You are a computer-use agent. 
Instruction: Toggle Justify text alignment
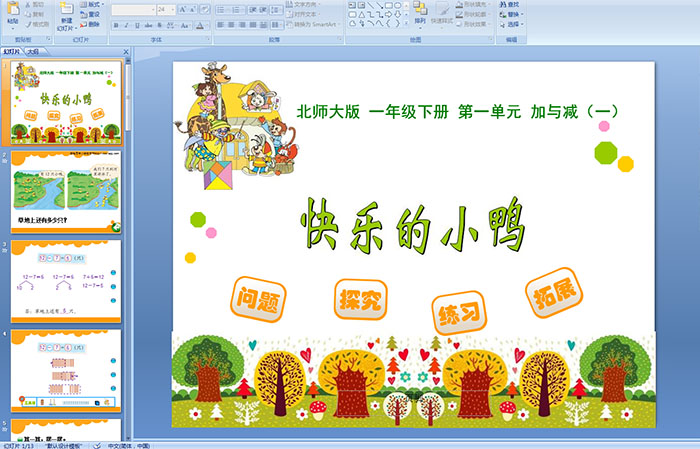253,25
